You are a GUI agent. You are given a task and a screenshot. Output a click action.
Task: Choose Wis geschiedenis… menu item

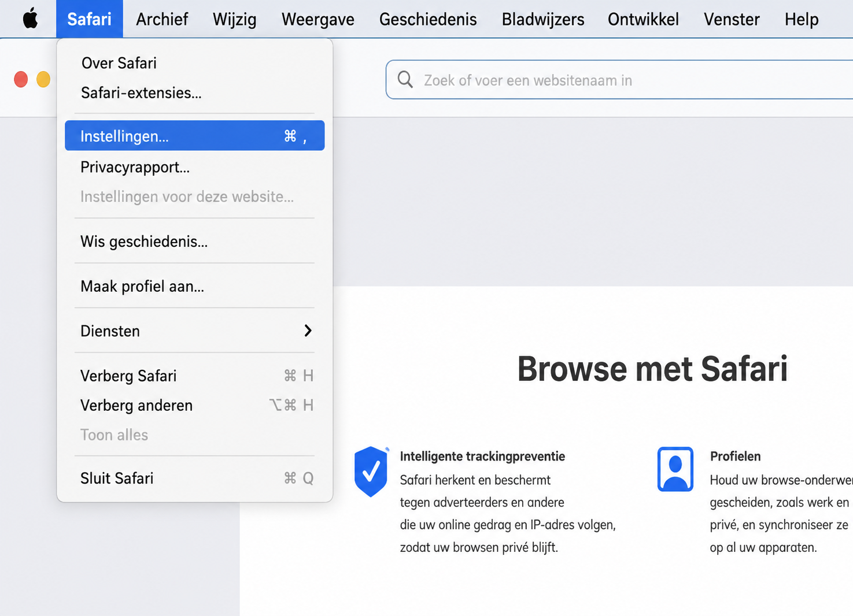point(194,241)
